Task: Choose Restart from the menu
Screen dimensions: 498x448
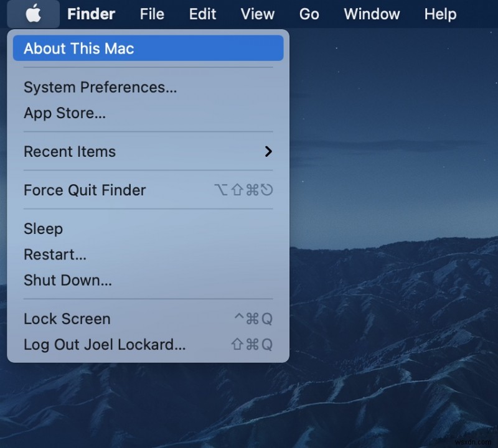Action: 55,254
